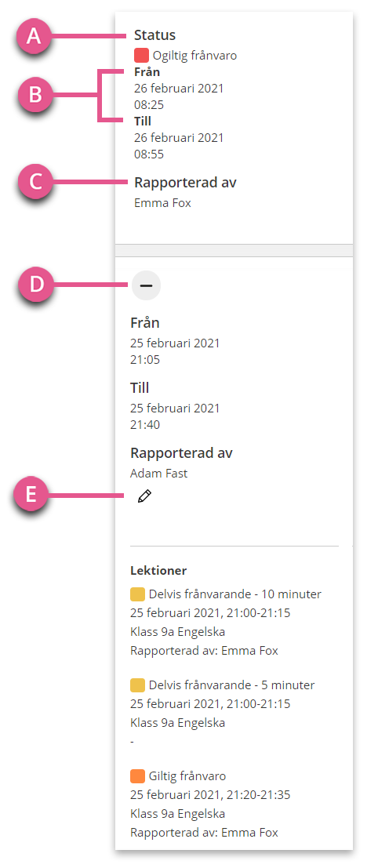Image resolution: width=378 pixels, height=868 pixels.
Task: Open Delvis frånvarande - 10 minuter lesson entry
Action: coord(226,623)
